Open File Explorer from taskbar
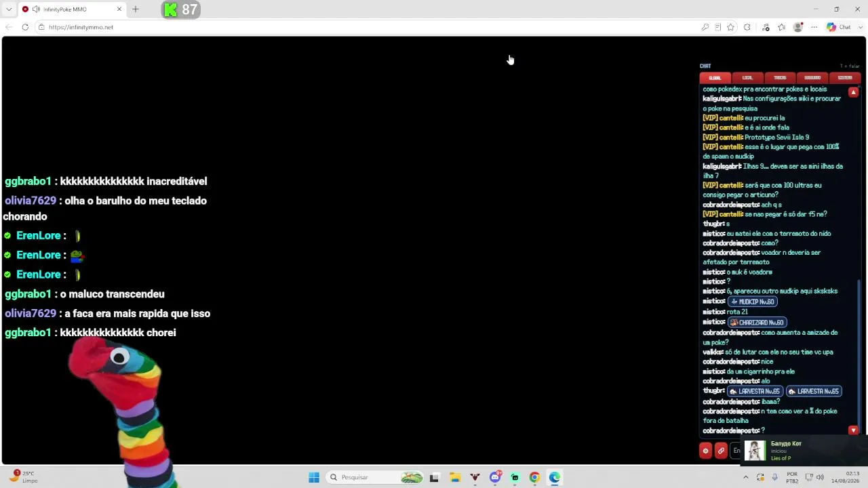The height and width of the screenshot is (488, 868). (455, 477)
